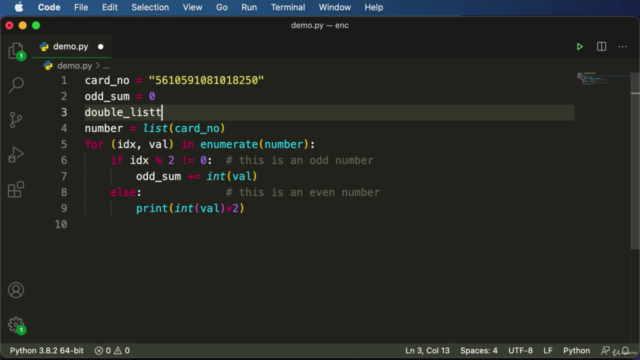Click line number 10 in gutter

click(x=61, y=224)
